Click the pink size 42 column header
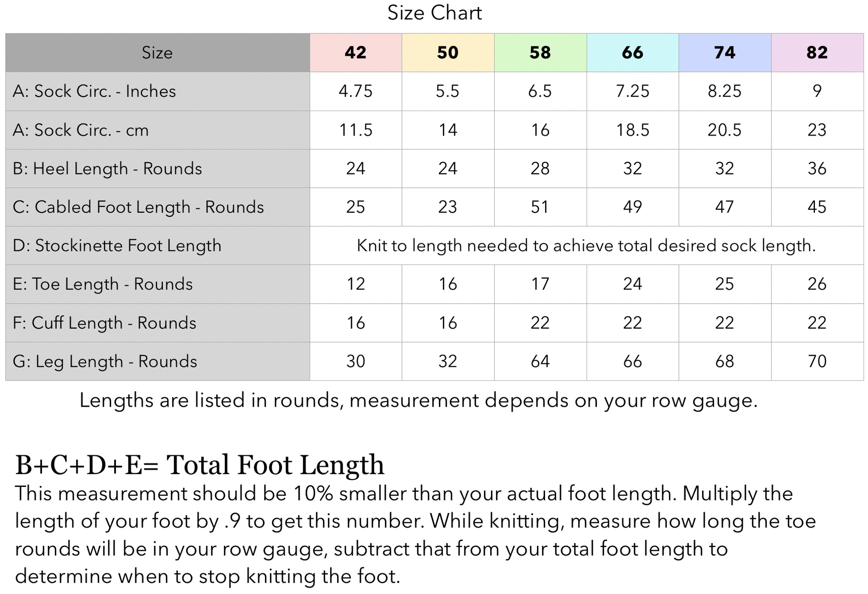This screenshot has width=868, height=594. [355, 53]
